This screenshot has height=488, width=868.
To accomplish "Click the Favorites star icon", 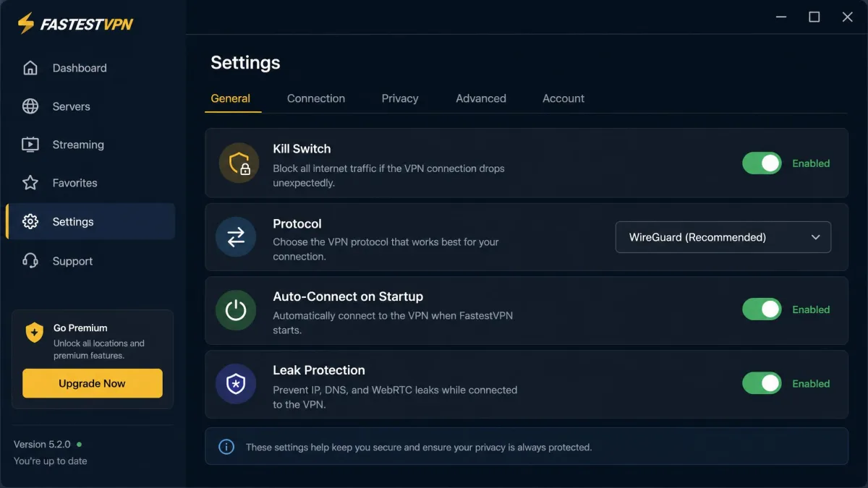I will click(x=30, y=183).
